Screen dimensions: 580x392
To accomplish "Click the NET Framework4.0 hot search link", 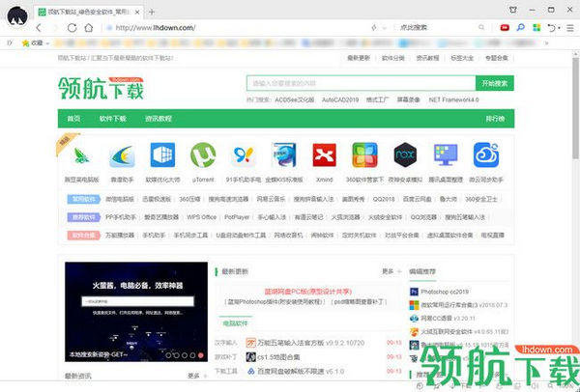I will click(x=453, y=99).
